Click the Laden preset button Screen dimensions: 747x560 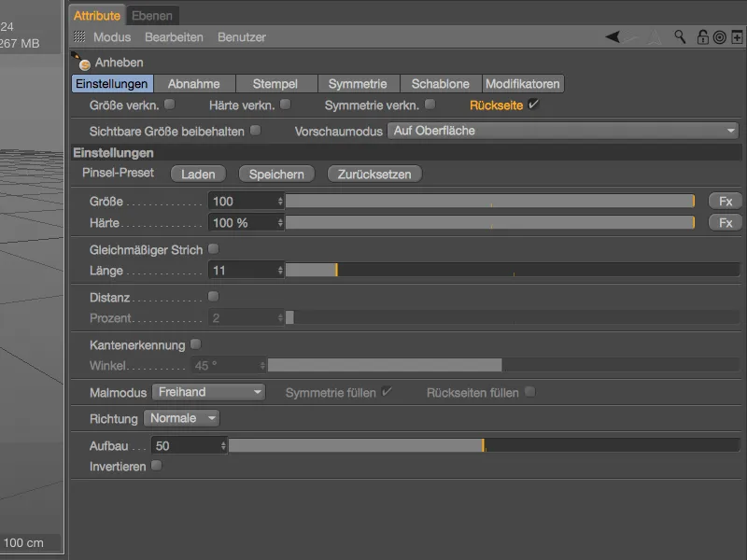[198, 175]
